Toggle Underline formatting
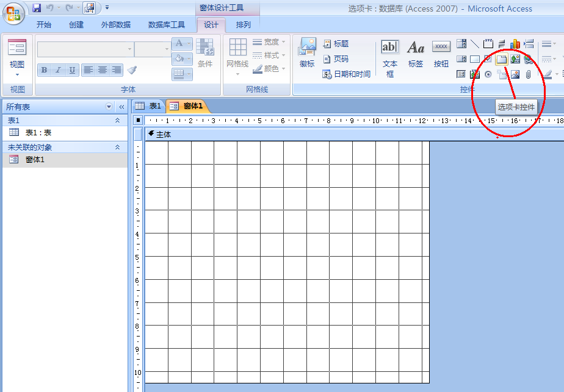The height and width of the screenshot is (392, 564). pos(72,70)
